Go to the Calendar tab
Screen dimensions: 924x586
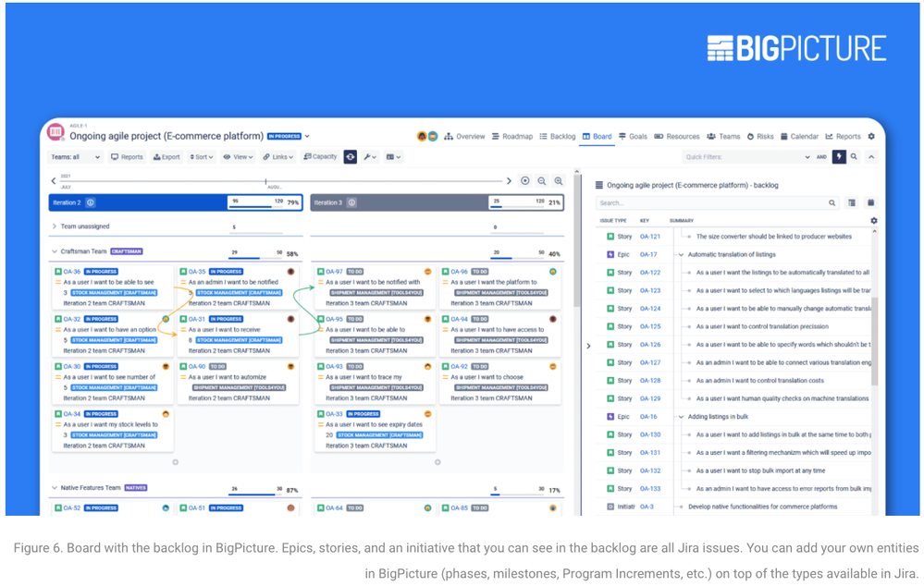799,137
